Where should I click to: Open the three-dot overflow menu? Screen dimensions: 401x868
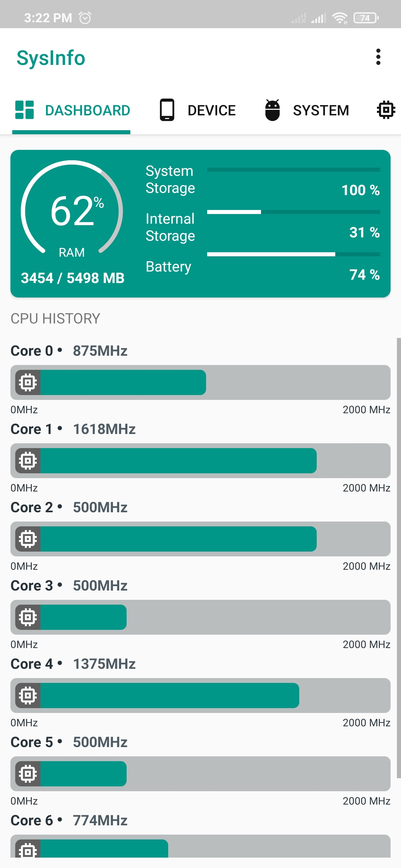coord(378,57)
